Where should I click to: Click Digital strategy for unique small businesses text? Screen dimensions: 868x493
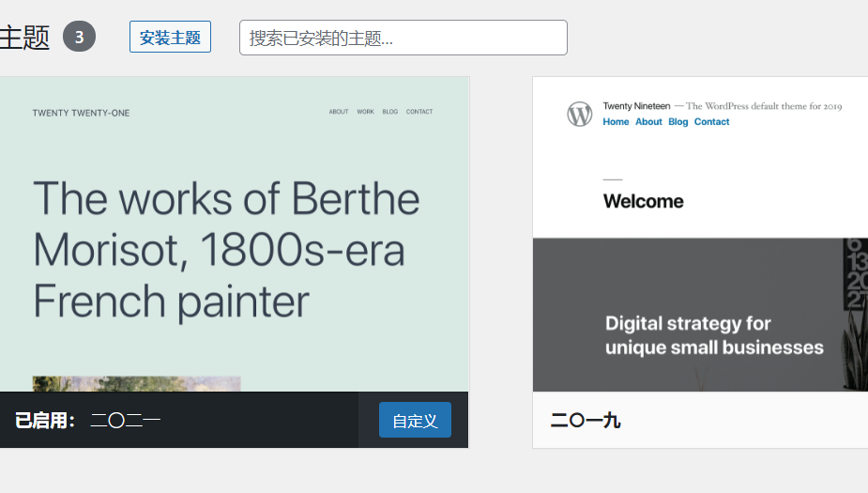point(714,335)
